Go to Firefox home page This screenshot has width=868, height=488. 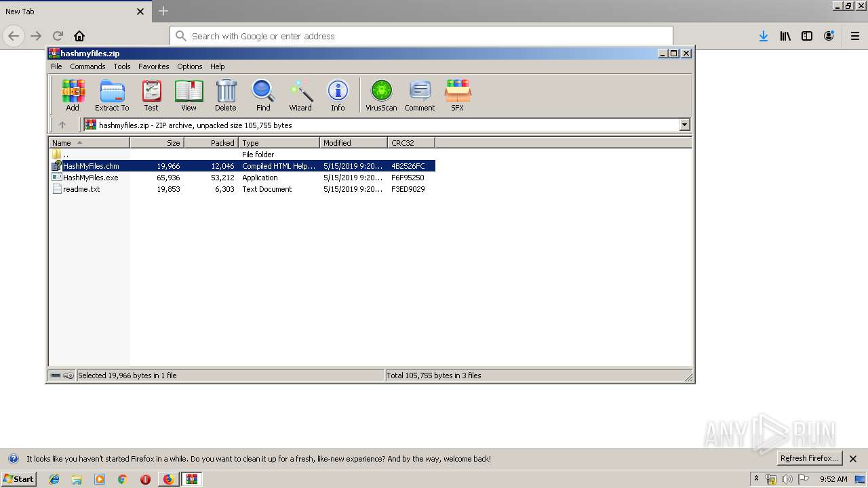pos(79,36)
